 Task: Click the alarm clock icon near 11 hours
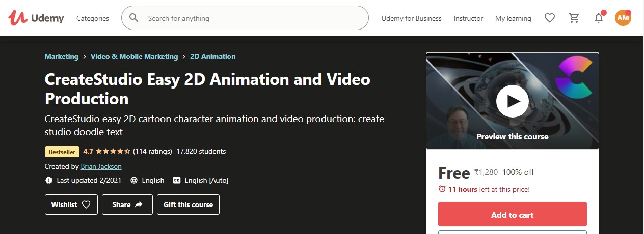click(442, 189)
